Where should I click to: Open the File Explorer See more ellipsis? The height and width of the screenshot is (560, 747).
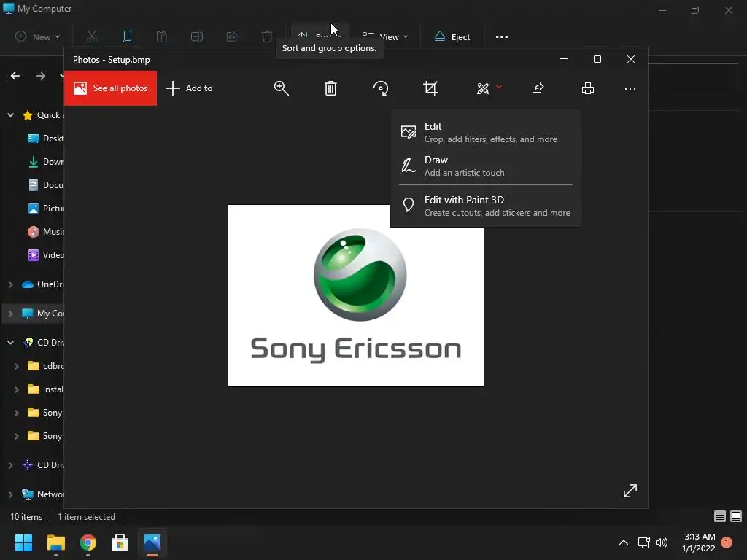(502, 36)
